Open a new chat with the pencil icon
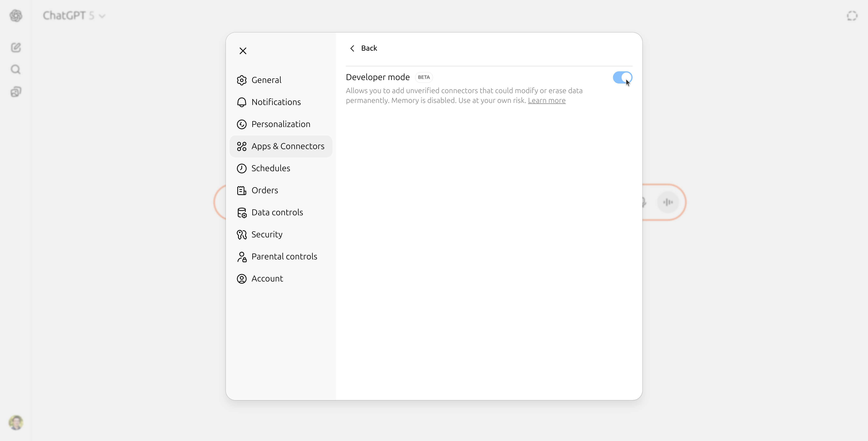 pyautogui.click(x=16, y=48)
